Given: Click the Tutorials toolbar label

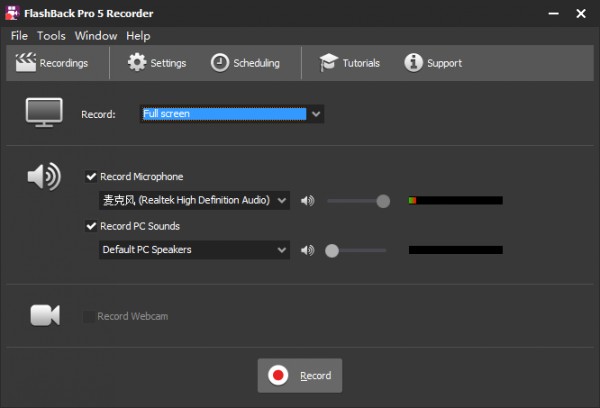Looking at the screenshot, I should (361, 63).
